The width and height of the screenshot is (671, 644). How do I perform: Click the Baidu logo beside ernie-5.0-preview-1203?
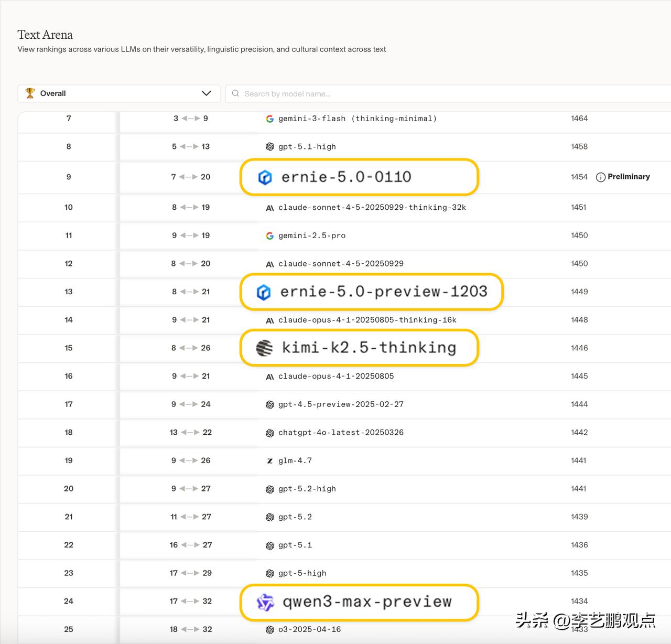click(x=264, y=292)
